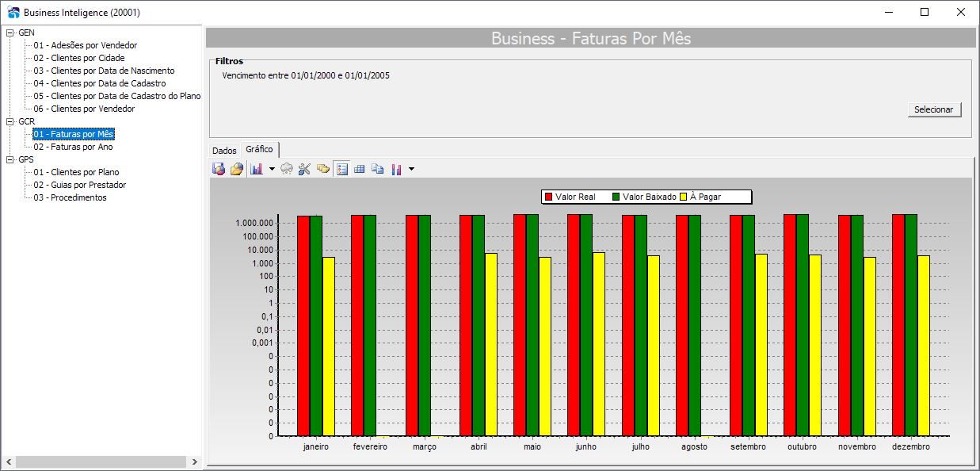Open 06 - Clientes por Vendedor report
The width and height of the screenshot is (980, 471).
(x=84, y=109)
